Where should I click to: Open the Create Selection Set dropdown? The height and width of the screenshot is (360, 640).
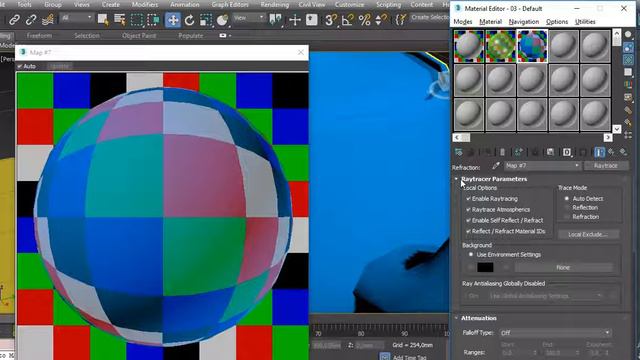click(429, 18)
